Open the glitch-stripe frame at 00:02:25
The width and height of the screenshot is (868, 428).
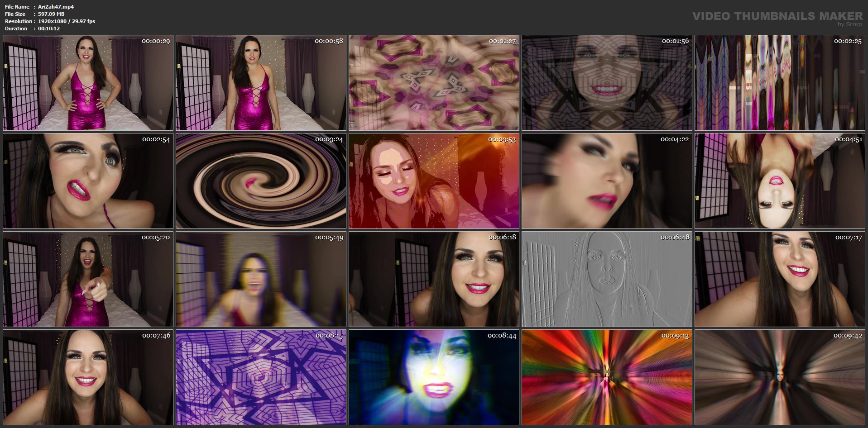[x=780, y=83]
